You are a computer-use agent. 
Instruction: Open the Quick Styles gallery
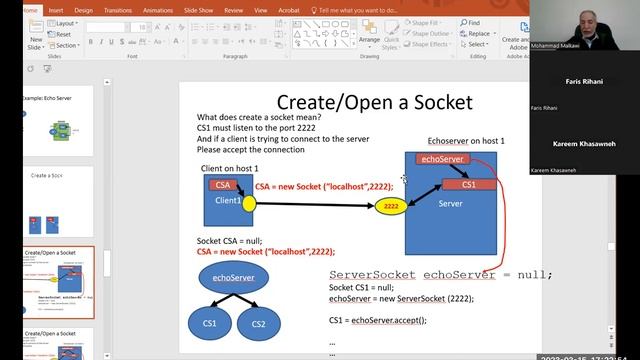coord(391,35)
